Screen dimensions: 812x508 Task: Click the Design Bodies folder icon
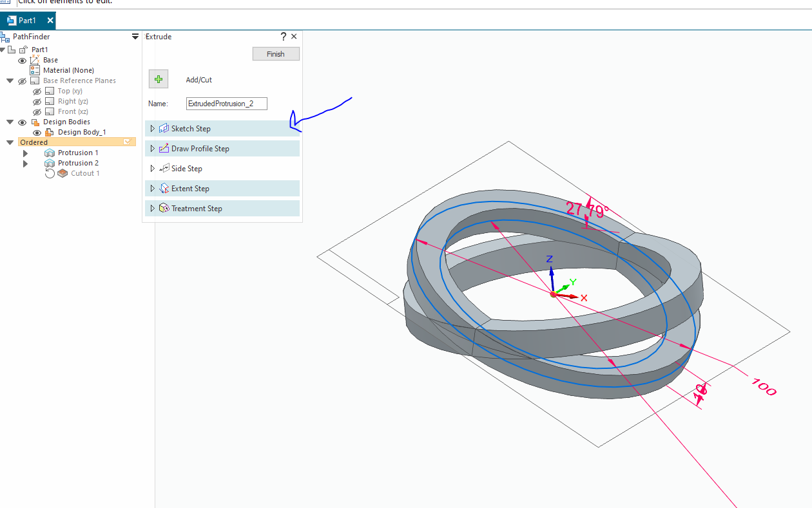point(35,122)
